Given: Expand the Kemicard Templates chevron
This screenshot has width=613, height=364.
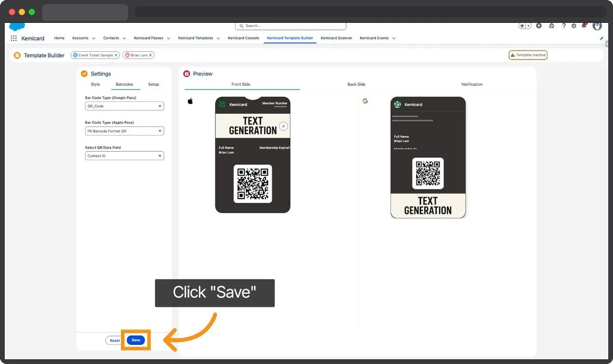Looking at the screenshot, I should pyautogui.click(x=218, y=38).
